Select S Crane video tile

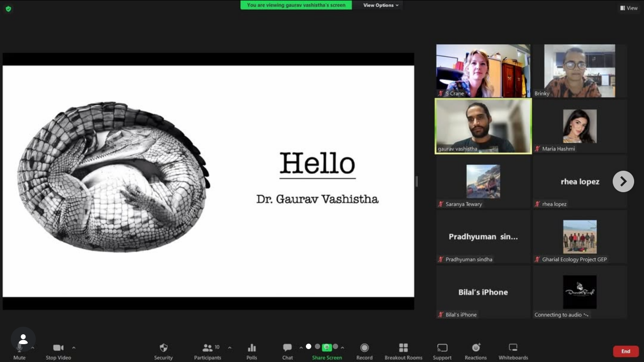(483, 71)
